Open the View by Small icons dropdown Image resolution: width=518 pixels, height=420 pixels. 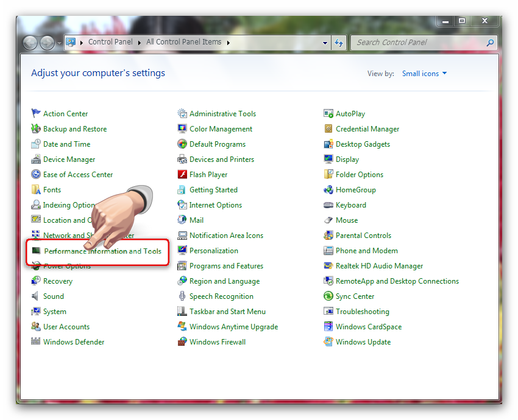pyautogui.click(x=425, y=73)
